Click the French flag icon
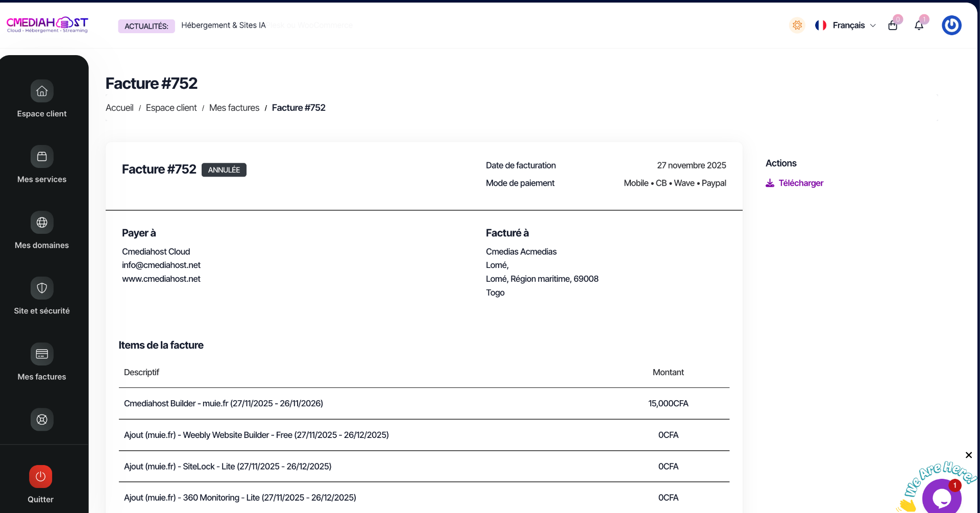The image size is (980, 513). click(821, 25)
